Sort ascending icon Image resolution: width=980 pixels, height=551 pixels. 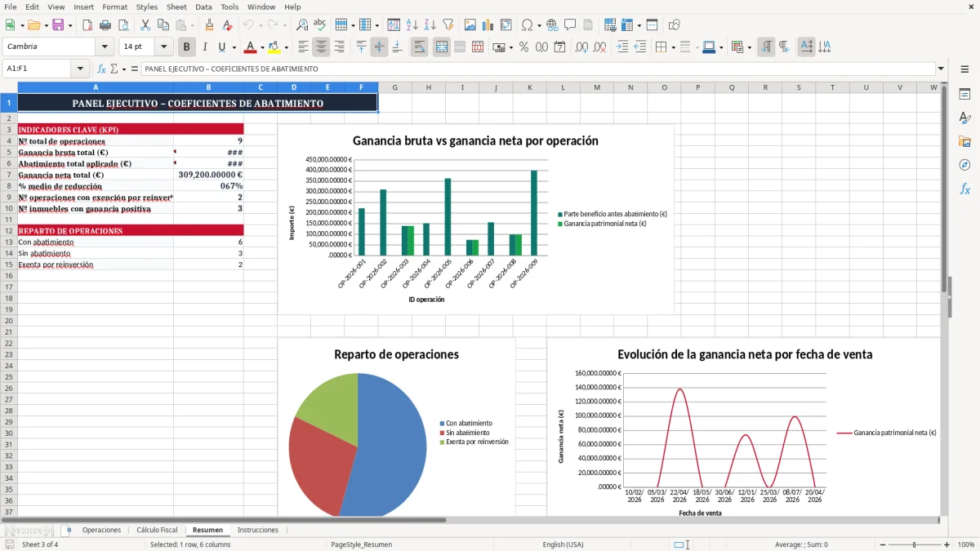[412, 25]
